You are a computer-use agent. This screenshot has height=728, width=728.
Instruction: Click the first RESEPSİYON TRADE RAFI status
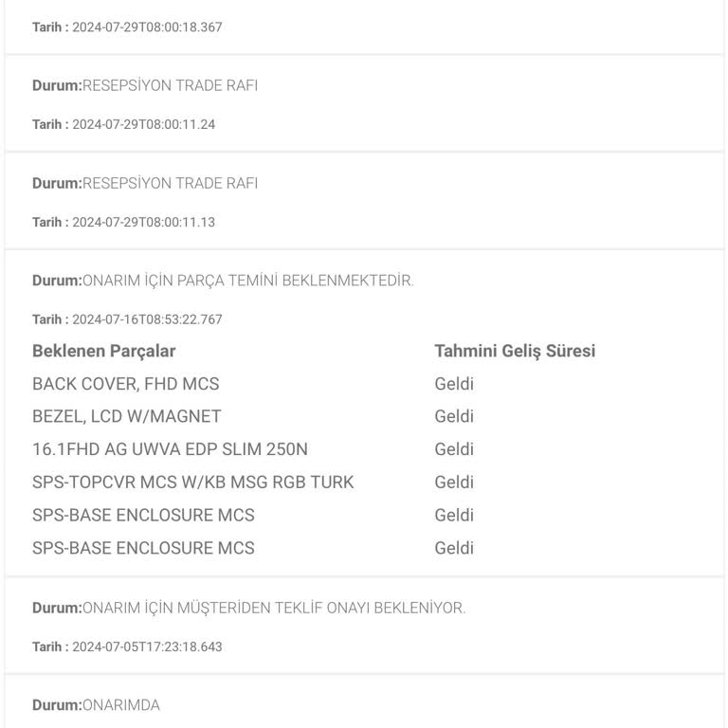[170, 85]
